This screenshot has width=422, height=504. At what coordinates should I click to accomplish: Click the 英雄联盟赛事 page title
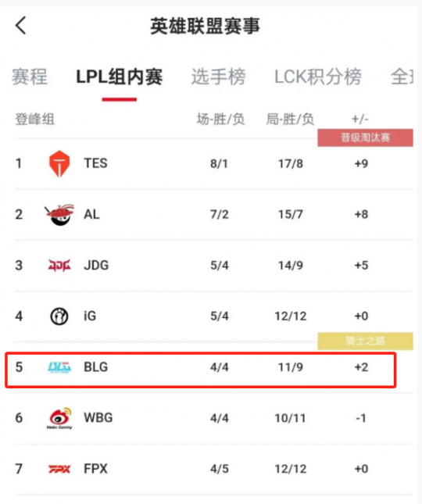pos(205,26)
